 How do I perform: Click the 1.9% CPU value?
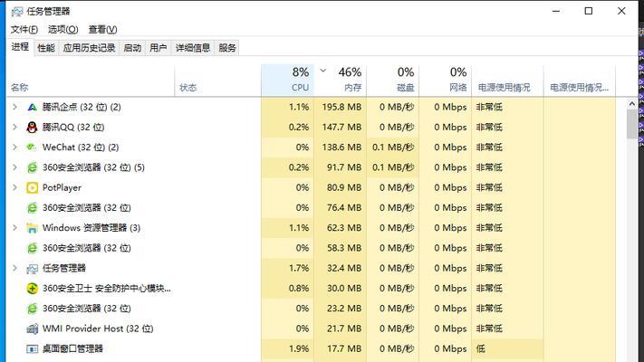(x=299, y=348)
